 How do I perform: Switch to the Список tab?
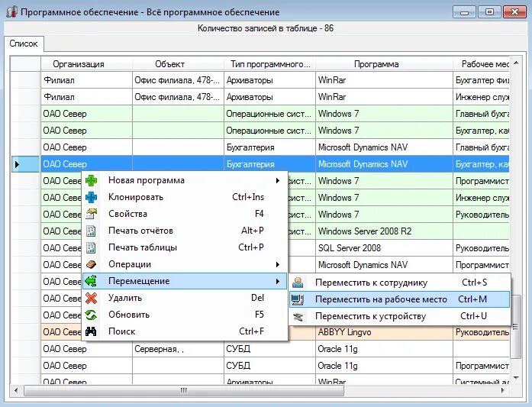(x=24, y=44)
